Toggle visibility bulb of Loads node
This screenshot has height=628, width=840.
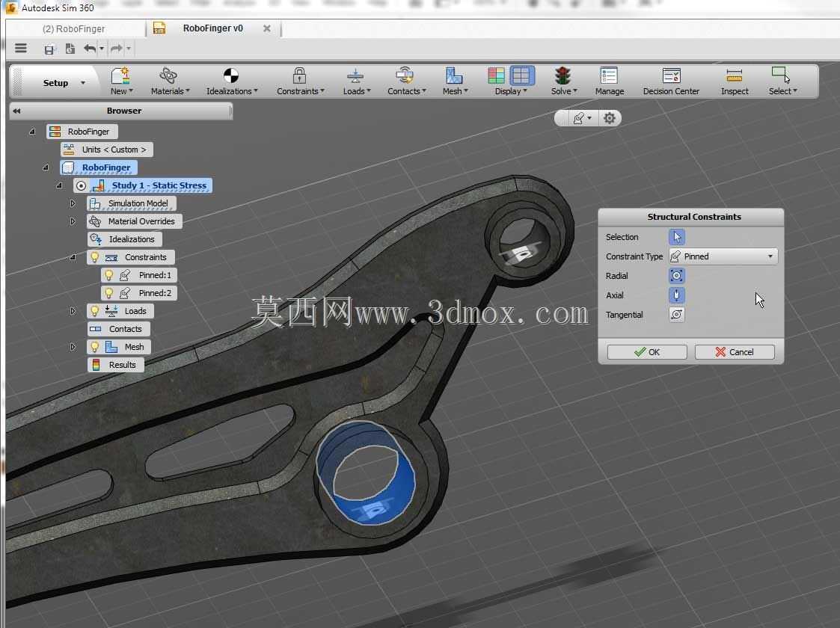[95, 311]
